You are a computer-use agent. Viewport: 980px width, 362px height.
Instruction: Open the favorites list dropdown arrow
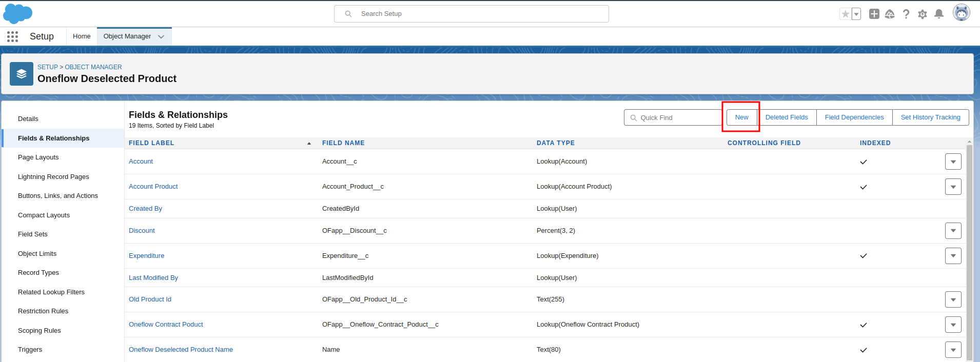(856, 14)
